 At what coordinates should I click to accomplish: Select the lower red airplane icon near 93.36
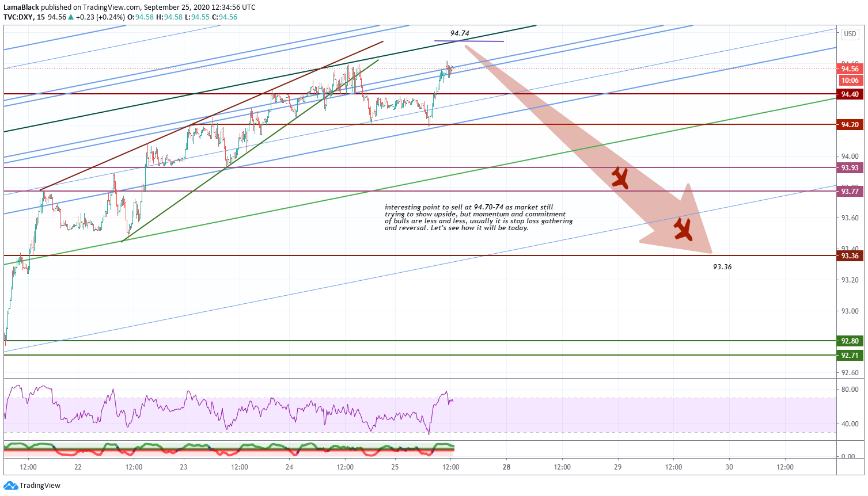pos(683,230)
